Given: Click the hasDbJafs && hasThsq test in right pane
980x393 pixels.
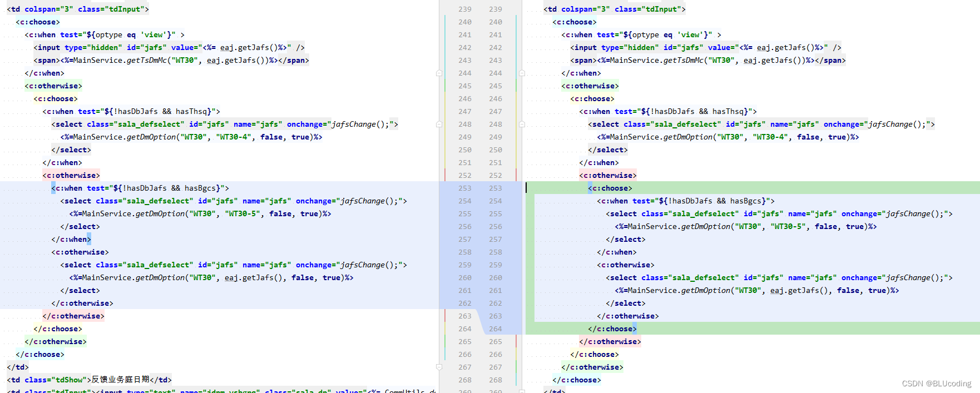Looking at the screenshot, I should pos(668,111).
